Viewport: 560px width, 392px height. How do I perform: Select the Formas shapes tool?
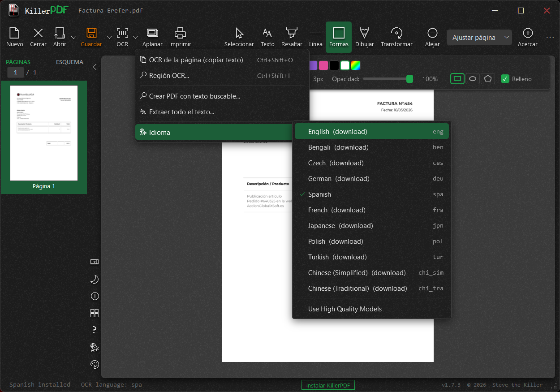coord(339,37)
